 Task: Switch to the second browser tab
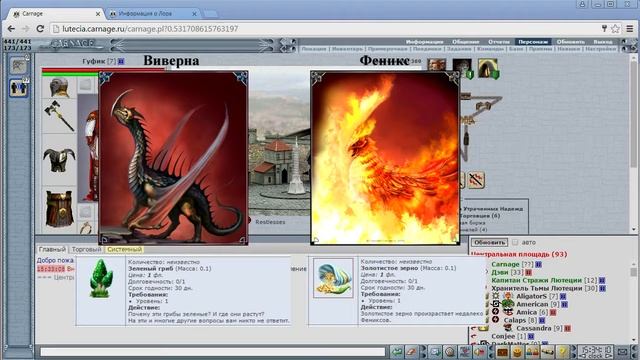tap(152, 13)
